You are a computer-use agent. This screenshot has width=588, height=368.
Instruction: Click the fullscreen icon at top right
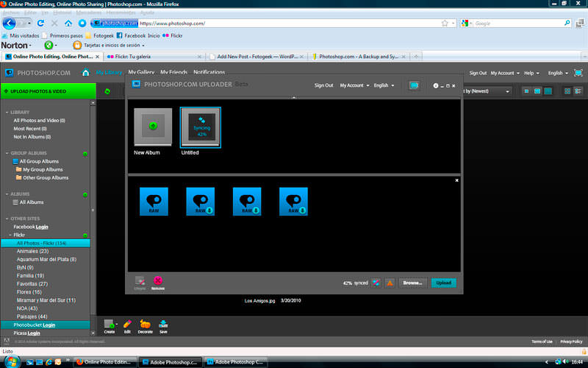point(578,73)
